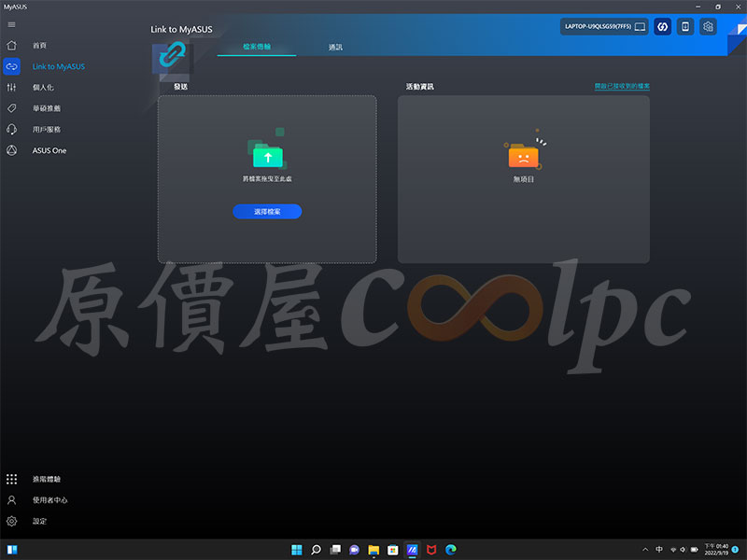
Task: Open the 首頁 sidebar menu item
Action: pos(39,45)
